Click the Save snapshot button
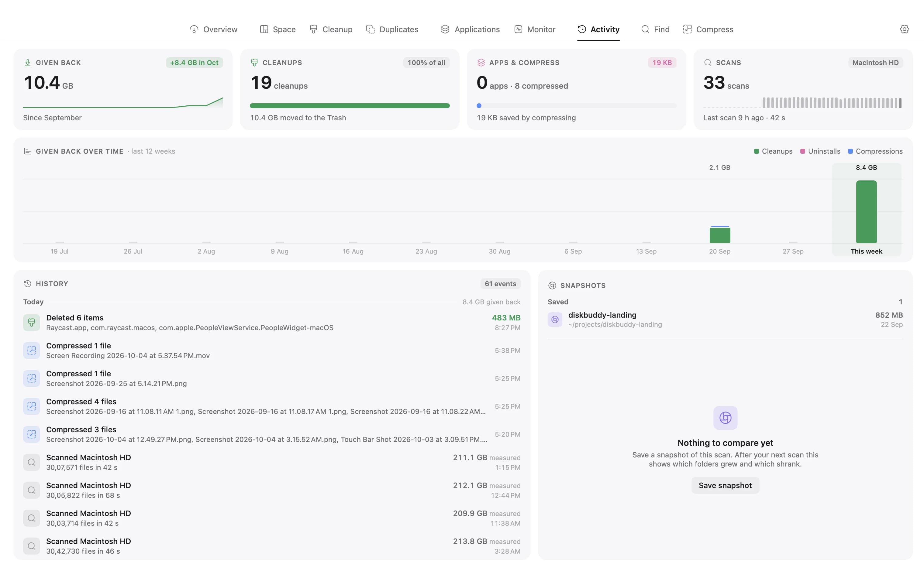Screen dimensions: 924x571 [725, 485]
